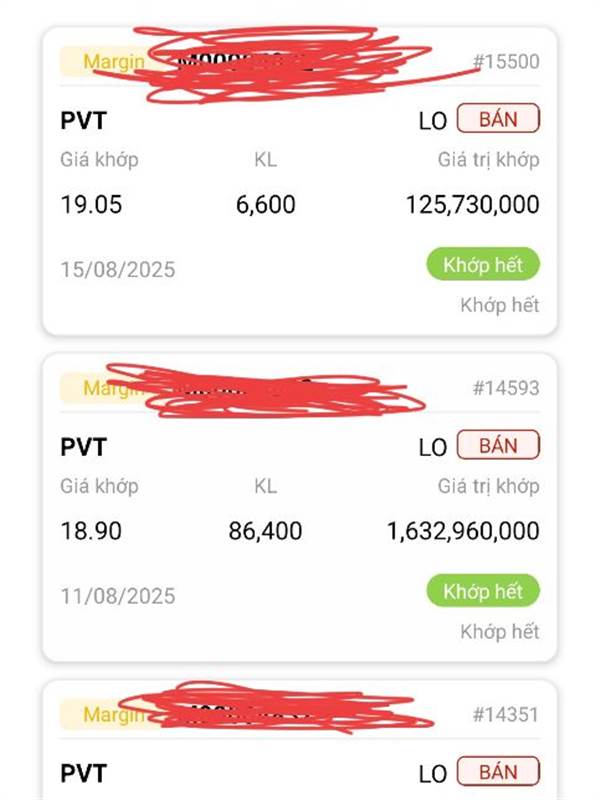Click the BÁN badge on order #14351

coord(498,771)
